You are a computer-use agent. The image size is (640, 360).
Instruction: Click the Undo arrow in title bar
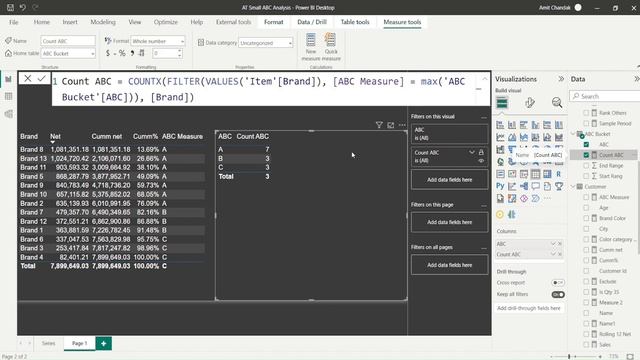(x=23, y=7)
